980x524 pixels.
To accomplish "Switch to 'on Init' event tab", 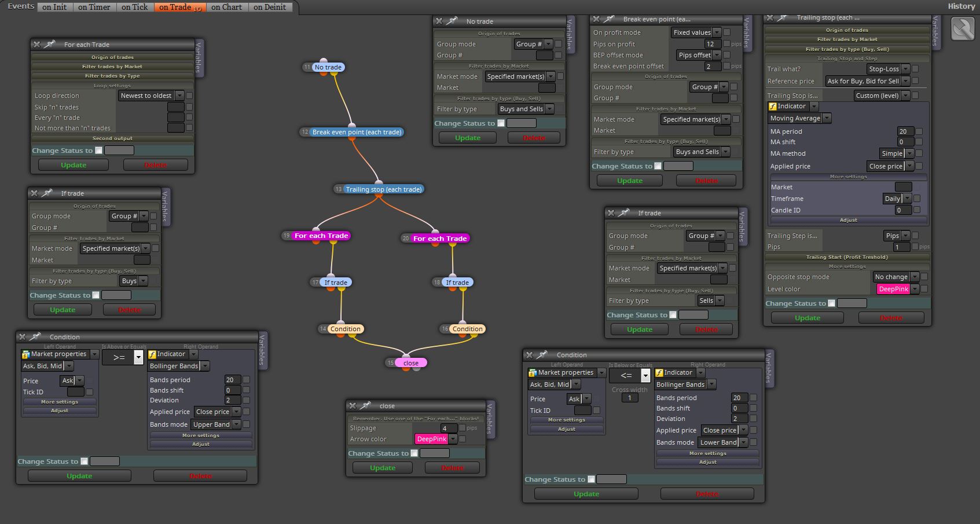I will [x=54, y=7].
